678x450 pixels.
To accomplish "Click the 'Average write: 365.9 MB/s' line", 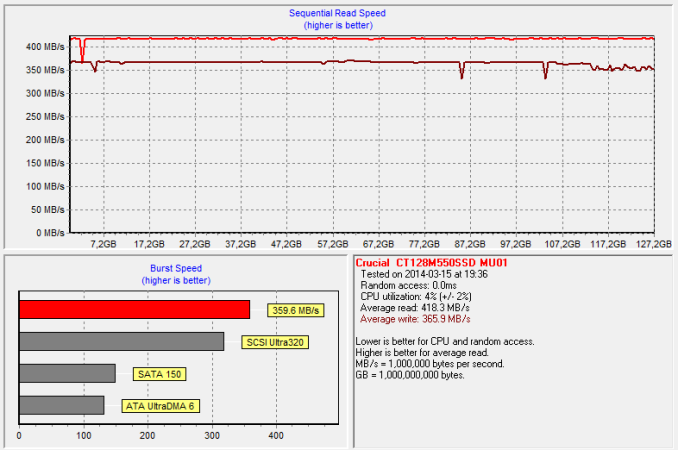I will click(x=415, y=319).
